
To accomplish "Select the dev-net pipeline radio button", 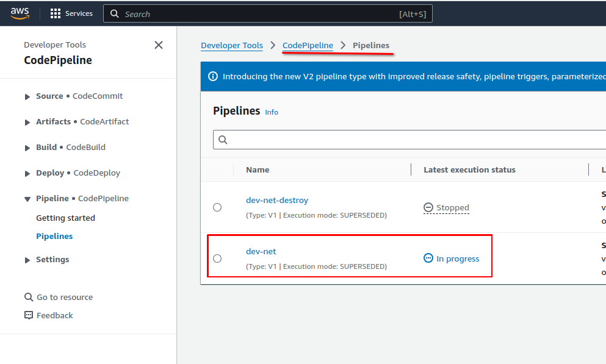I will (217, 259).
